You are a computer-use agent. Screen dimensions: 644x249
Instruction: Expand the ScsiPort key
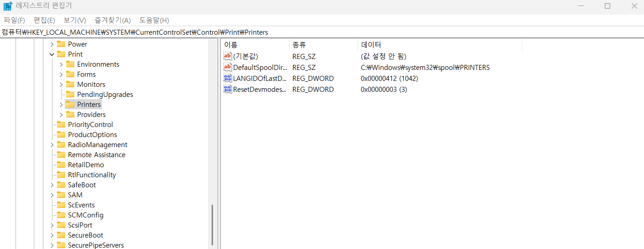[x=52, y=225]
